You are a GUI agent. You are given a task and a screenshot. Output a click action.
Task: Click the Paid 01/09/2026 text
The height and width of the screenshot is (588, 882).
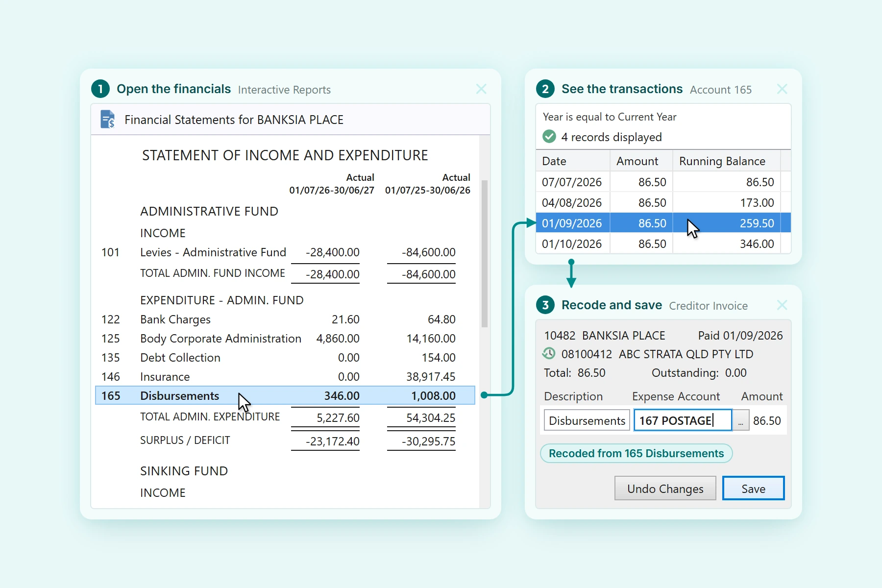740,335
